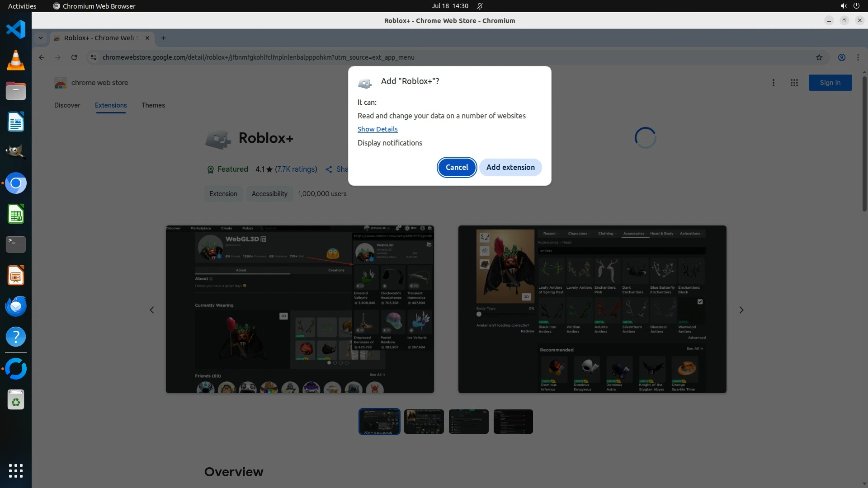868x488 pixels.
Task: Open the Google apps grid icon
Action: tap(794, 83)
